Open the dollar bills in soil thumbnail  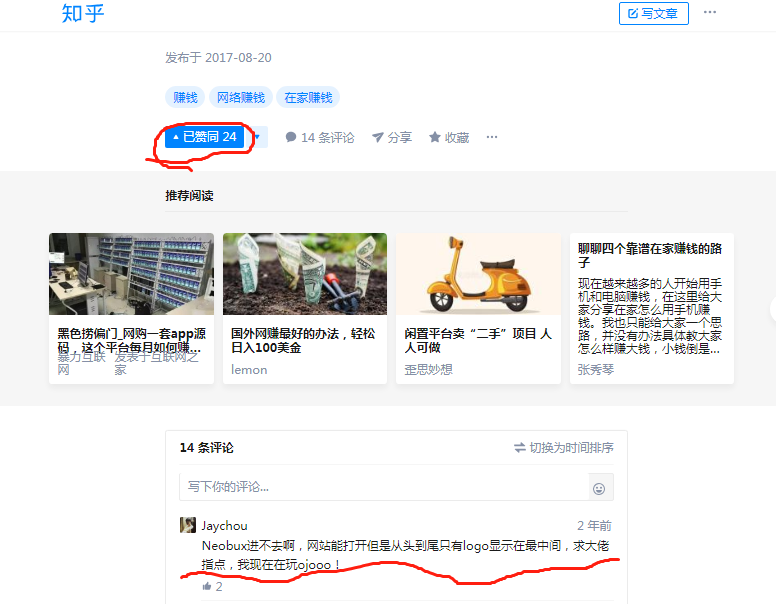point(305,274)
